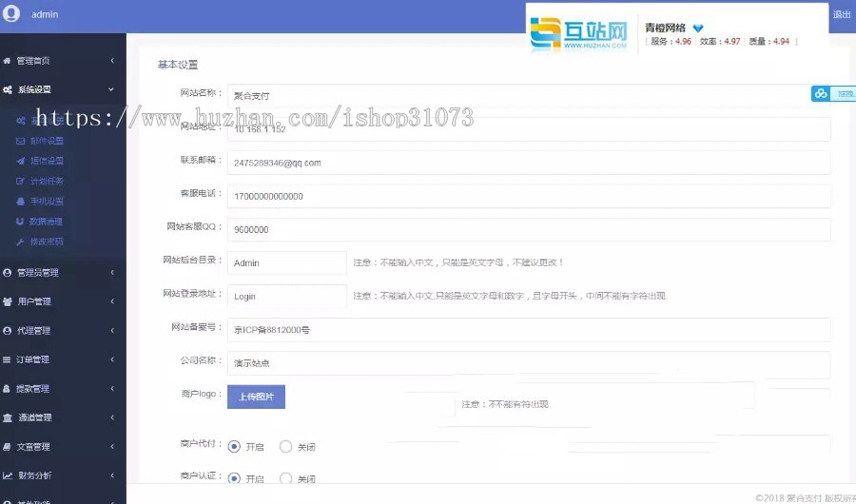856x504 pixels.
Task: Click the blue cloud icon at right edge
Action: [x=821, y=93]
